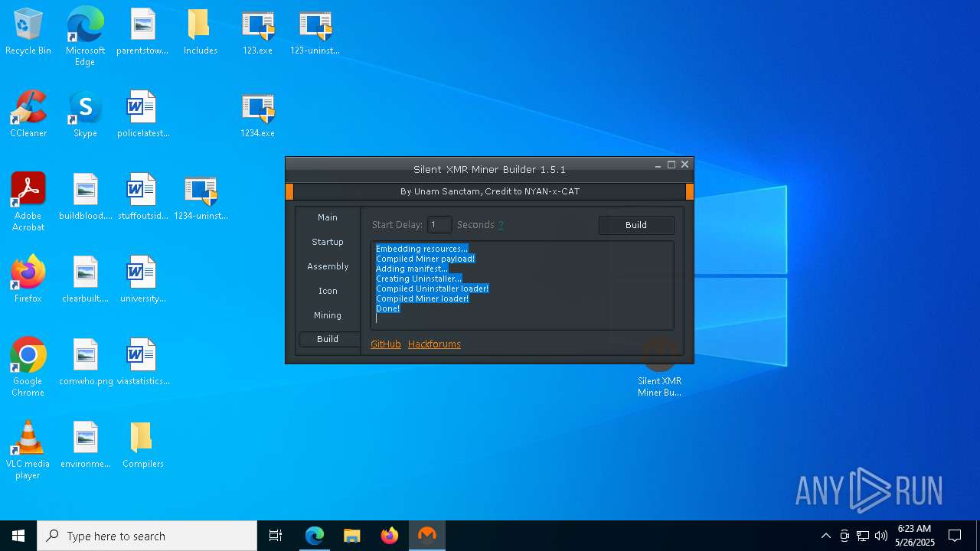Click the 'Compiled Uninstaller loader!' log line
The height and width of the screenshot is (551, 980).
click(432, 289)
